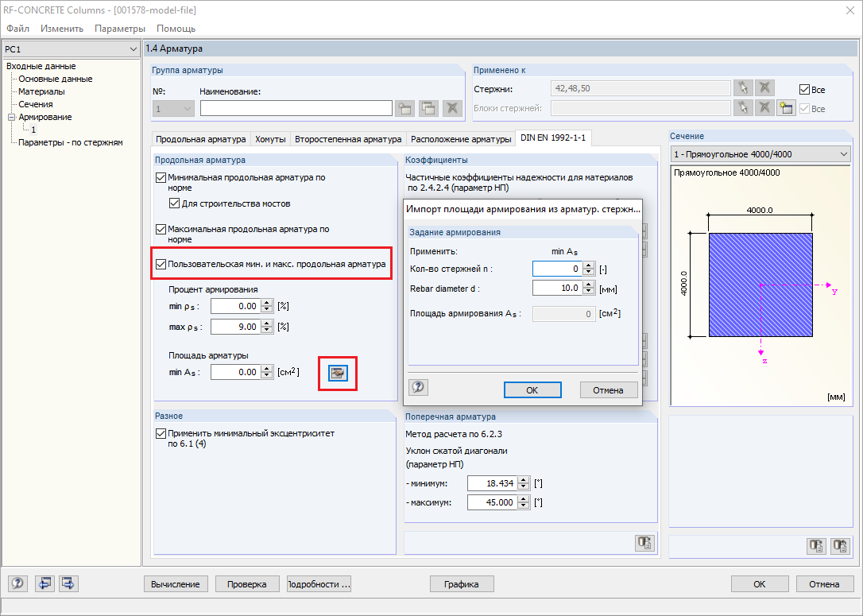This screenshot has height=616, width=863.
Task: Open help via bottom-left question mark icon
Action: (17, 583)
